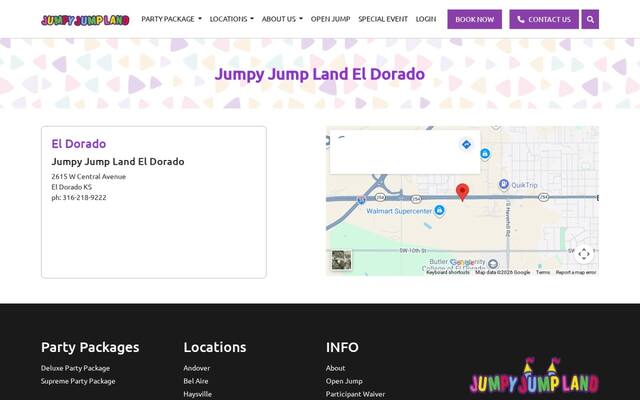Click the Butler Community College marker
The height and width of the screenshot is (400, 640).
click(493, 264)
